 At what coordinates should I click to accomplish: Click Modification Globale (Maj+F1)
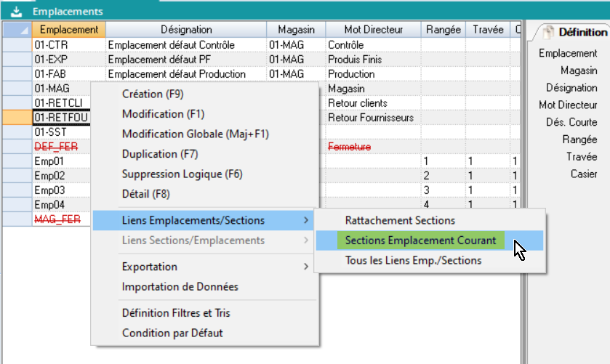click(196, 134)
